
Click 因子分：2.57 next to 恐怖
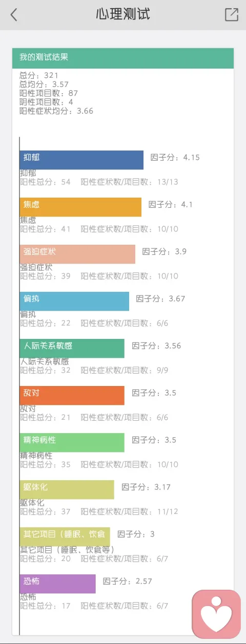128,581
